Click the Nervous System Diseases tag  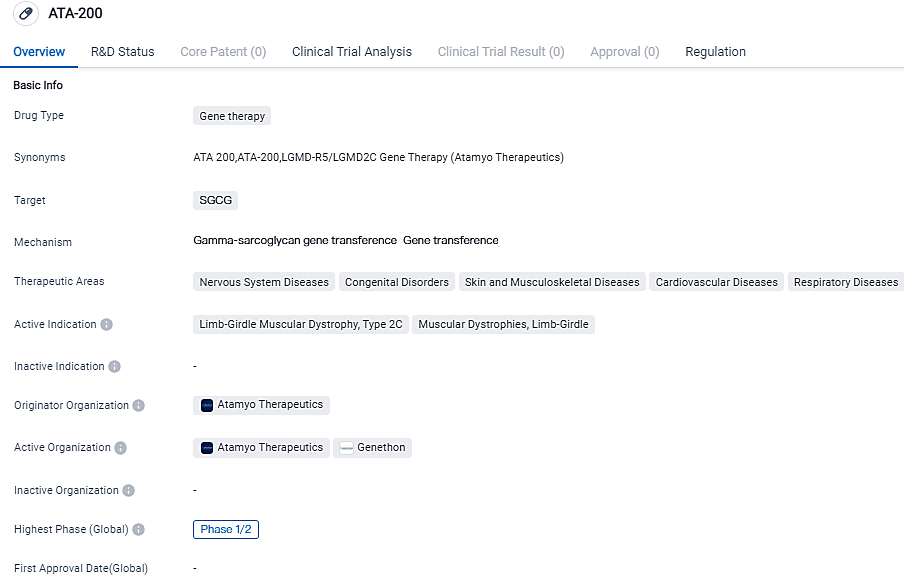pos(264,282)
